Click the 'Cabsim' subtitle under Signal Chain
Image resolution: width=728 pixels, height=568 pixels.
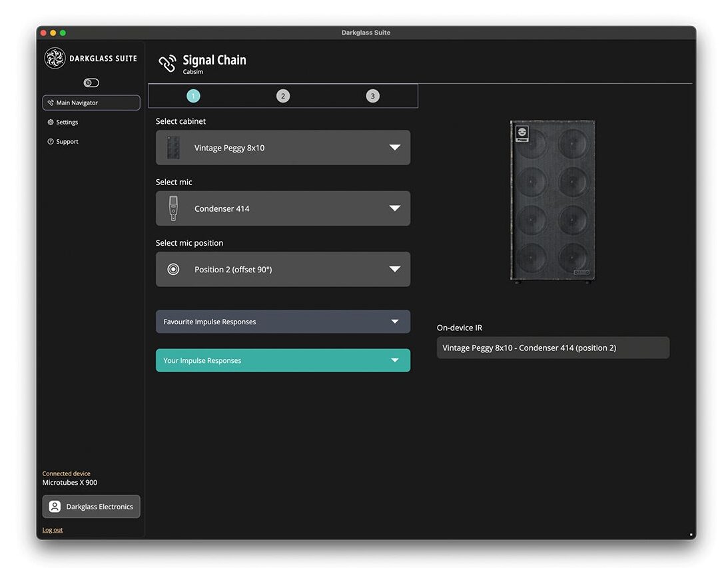192,72
